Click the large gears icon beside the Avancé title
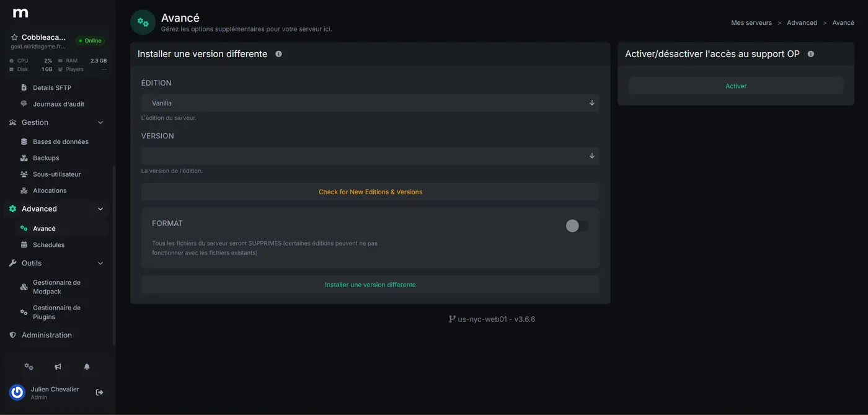This screenshot has width=868, height=415. click(143, 22)
